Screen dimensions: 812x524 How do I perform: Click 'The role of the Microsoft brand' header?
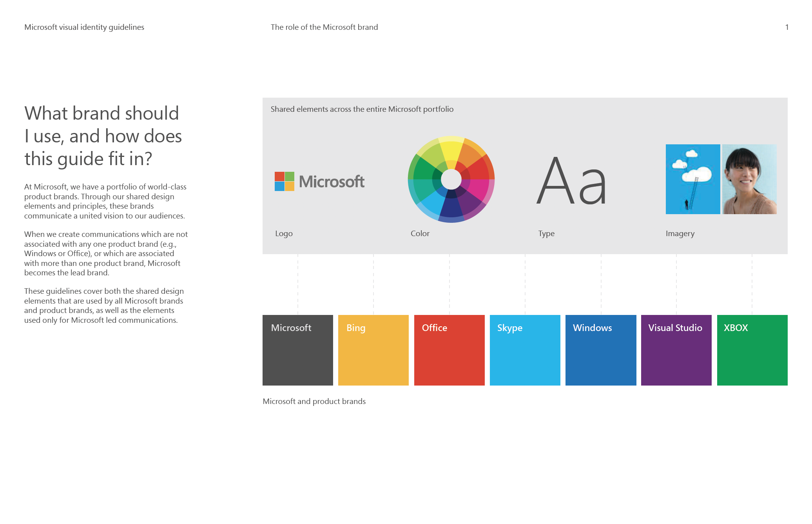tap(324, 27)
